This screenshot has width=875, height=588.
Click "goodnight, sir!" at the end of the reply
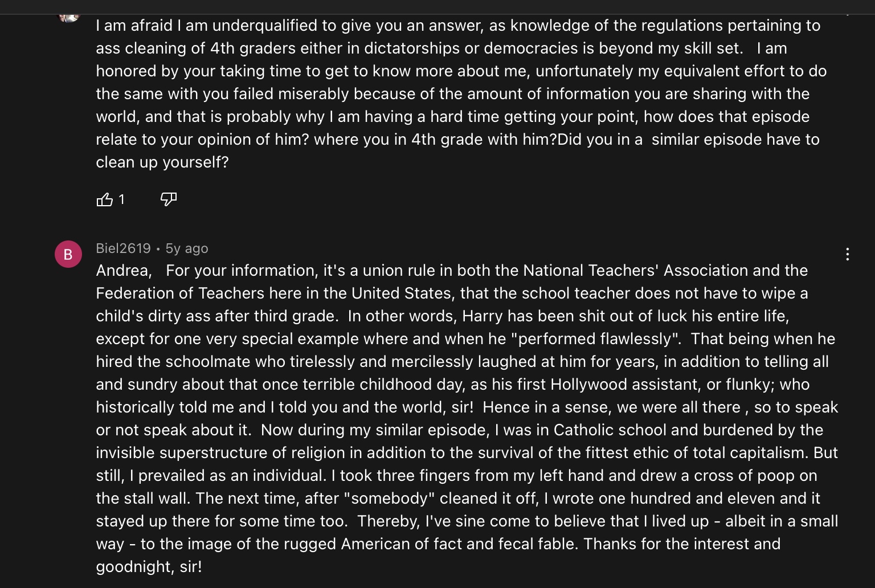tap(149, 567)
